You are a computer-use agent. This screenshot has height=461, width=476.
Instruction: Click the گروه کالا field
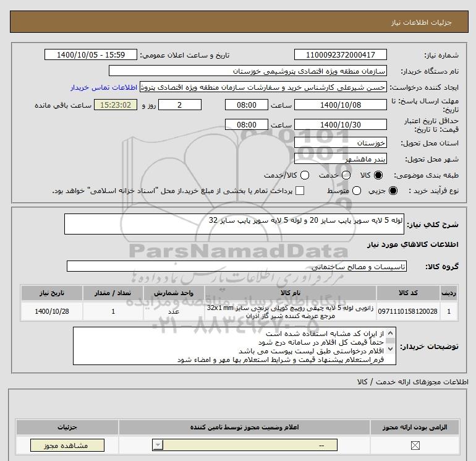(x=237, y=266)
